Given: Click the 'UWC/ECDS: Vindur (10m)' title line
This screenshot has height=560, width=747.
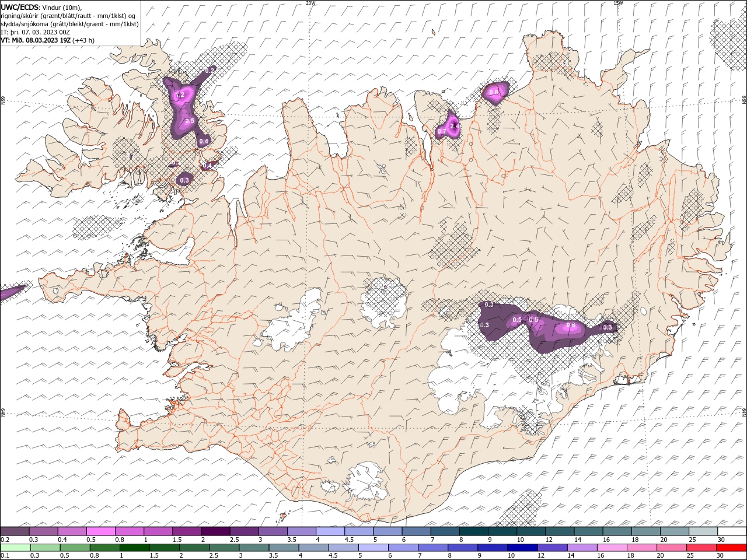Looking at the screenshot, I should tap(41, 7).
